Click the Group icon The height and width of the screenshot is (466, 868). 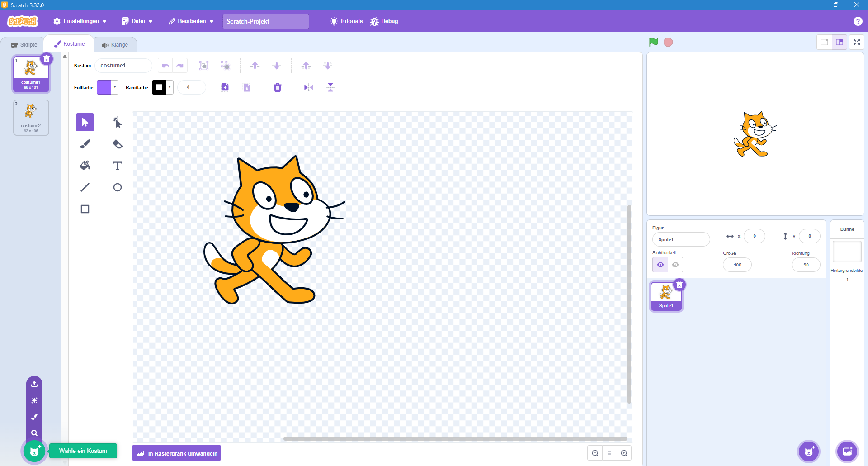click(x=204, y=66)
